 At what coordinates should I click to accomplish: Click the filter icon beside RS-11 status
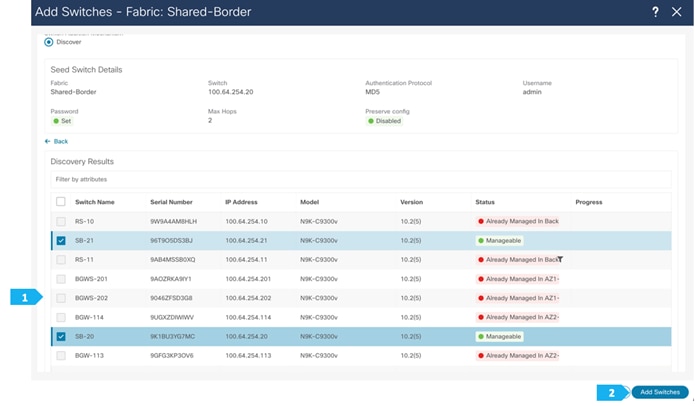pos(560,259)
